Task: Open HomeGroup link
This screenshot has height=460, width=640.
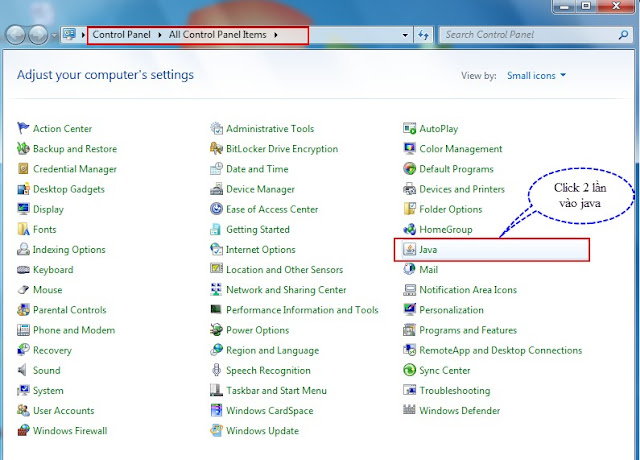Action: (x=446, y=229)
